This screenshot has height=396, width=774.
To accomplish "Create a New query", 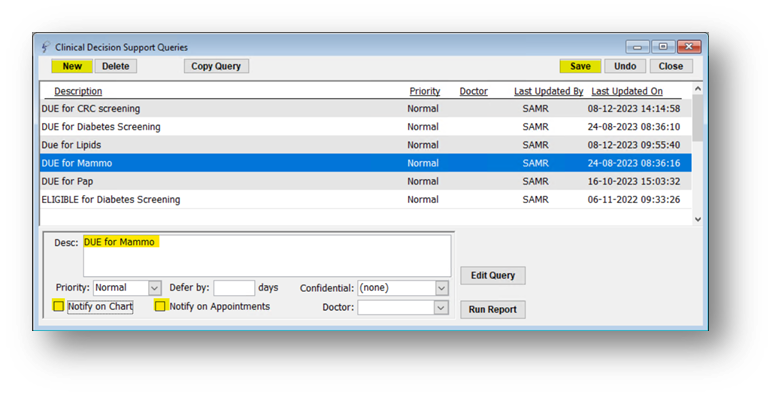I will 72,66.
